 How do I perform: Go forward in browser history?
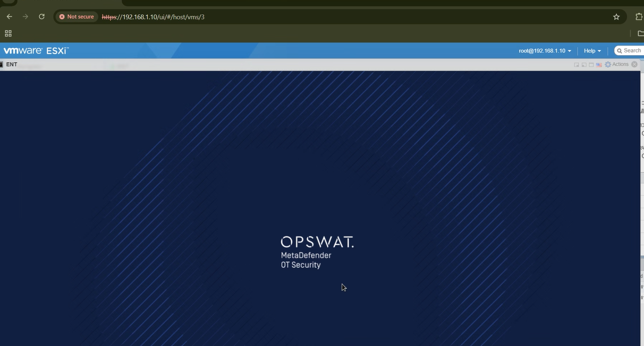[25, 16]
